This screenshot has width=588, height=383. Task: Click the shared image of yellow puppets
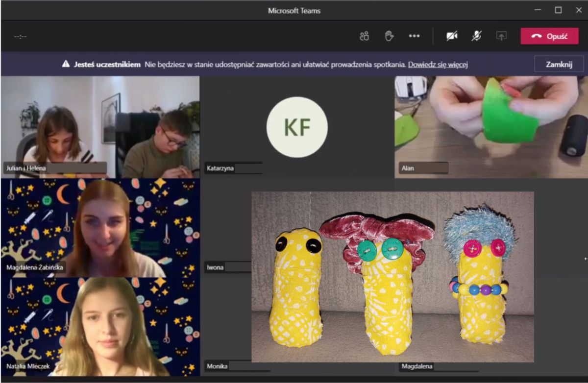[x=392, y=277]
